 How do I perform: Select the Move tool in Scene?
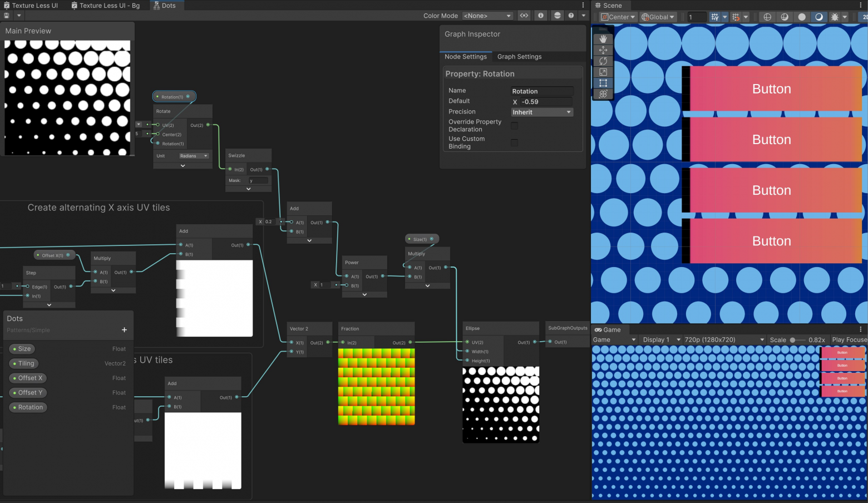pyautogui.click(x=603, y=50)
